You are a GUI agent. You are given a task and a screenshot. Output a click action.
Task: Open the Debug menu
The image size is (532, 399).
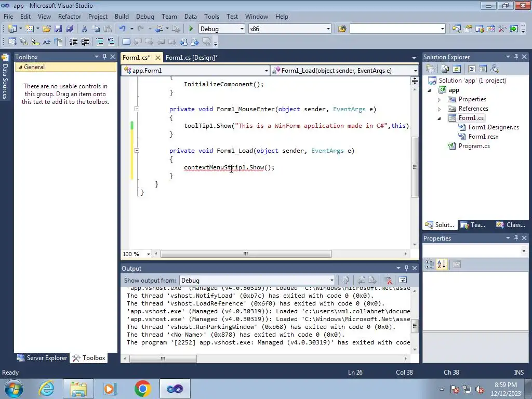coord(145,16)
